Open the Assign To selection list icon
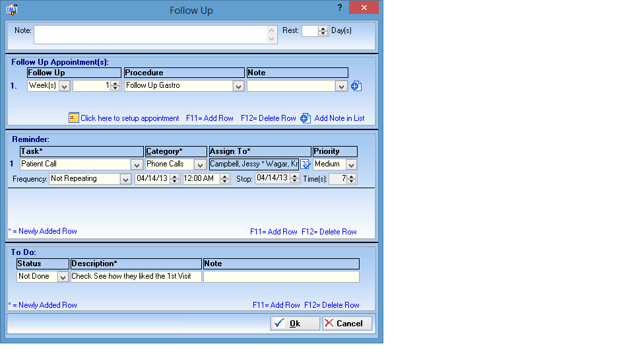This screenshot has width=644, height=354. pos(305,164)
